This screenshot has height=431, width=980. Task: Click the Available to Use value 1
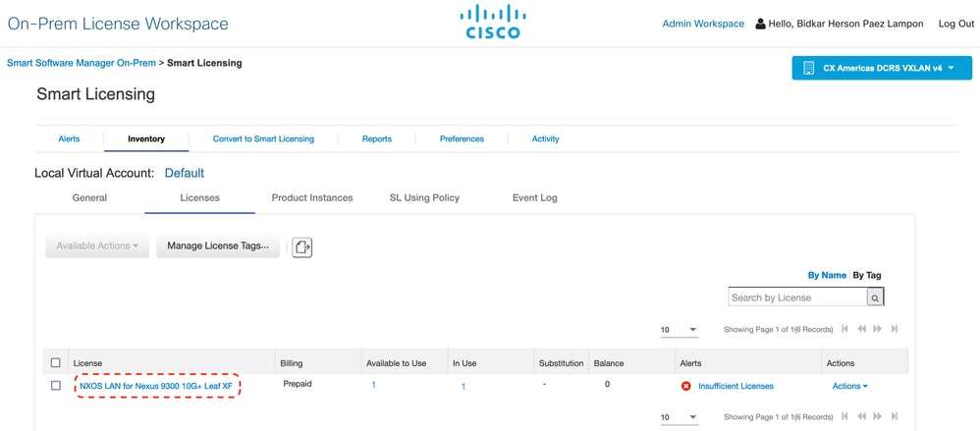(x=374, y=386)
